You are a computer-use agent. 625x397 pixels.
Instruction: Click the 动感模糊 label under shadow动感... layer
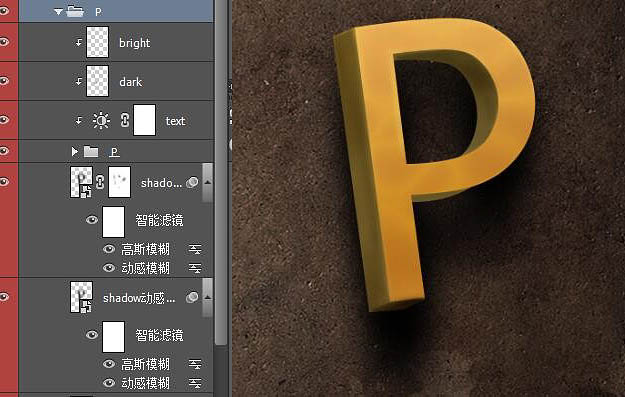[x=145, y=383]
